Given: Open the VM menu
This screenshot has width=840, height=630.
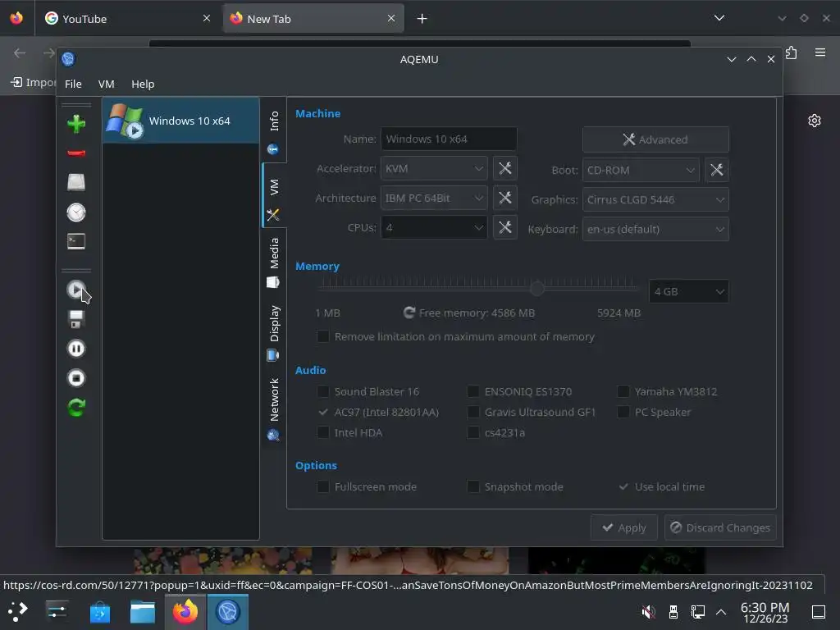Looking at the screenshot, I should (106, 84).
